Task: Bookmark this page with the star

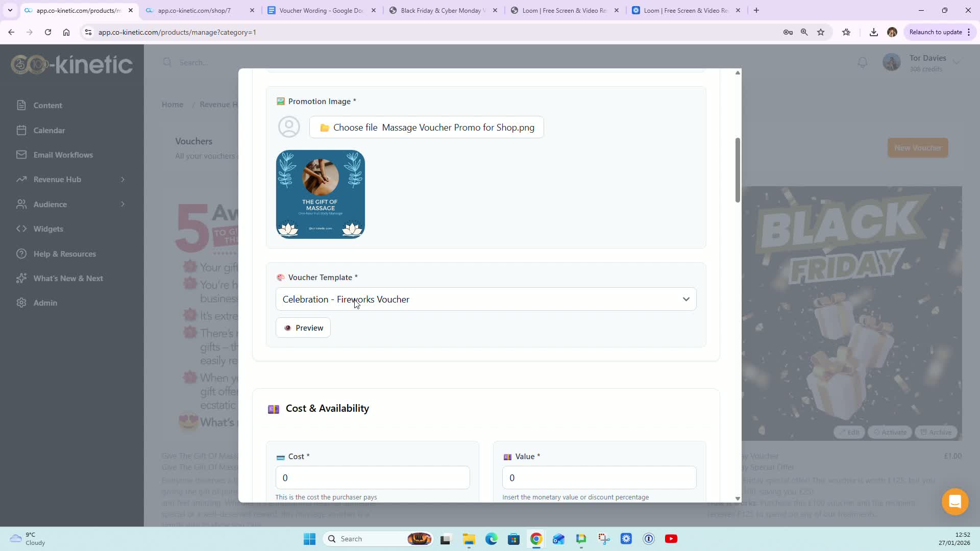Action: [x=821, y=32]
